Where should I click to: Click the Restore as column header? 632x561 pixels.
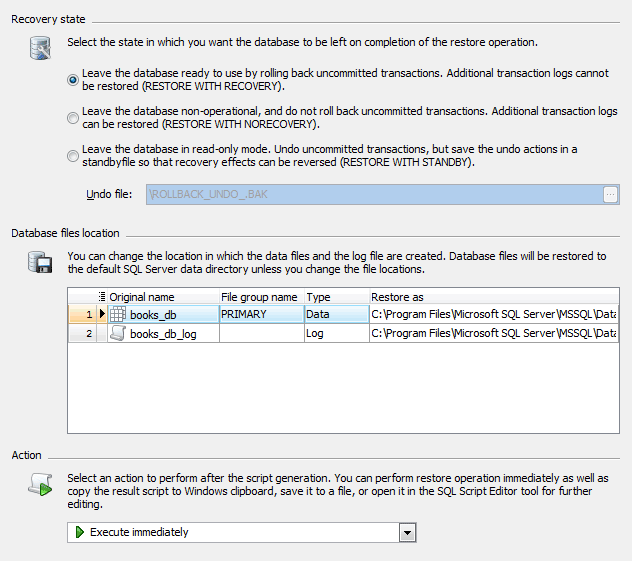pos(492,297)
